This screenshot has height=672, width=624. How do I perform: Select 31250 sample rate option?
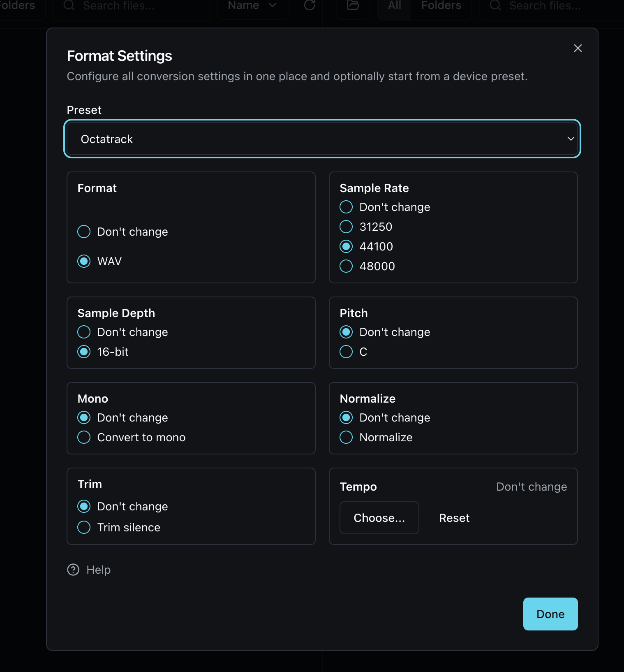pos(346,227)
